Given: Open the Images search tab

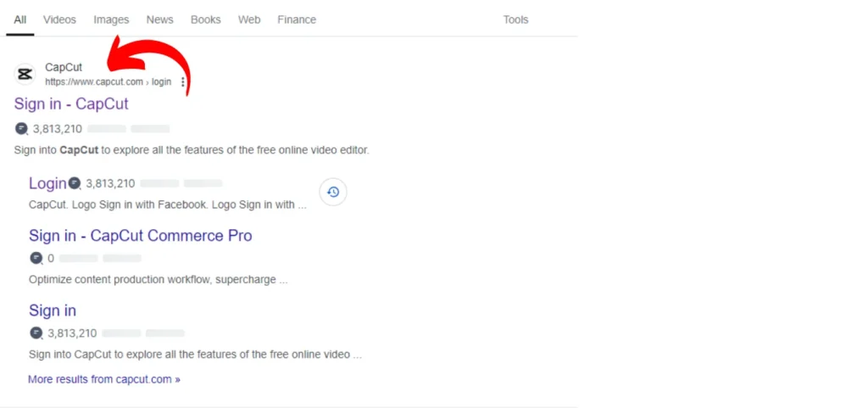Looking at the screenshot, I should pos(111,20).
